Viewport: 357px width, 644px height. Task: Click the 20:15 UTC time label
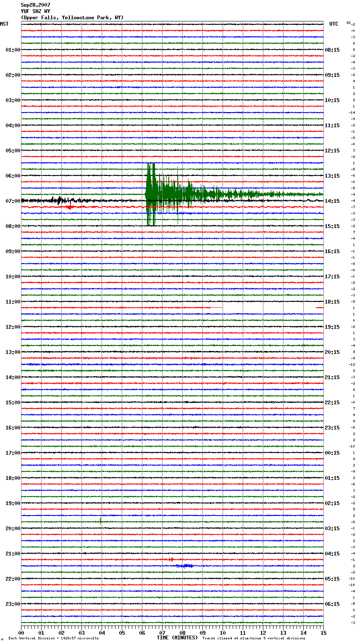[332, 352]
